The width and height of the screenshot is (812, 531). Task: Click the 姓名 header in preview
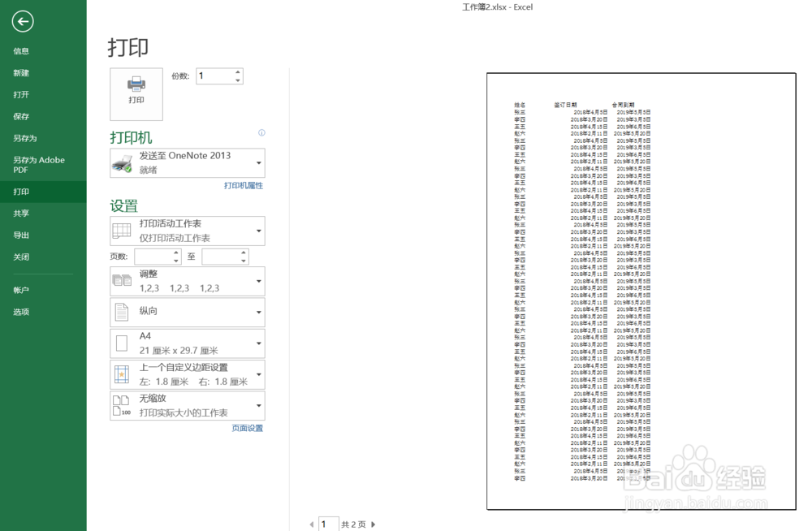520,105
